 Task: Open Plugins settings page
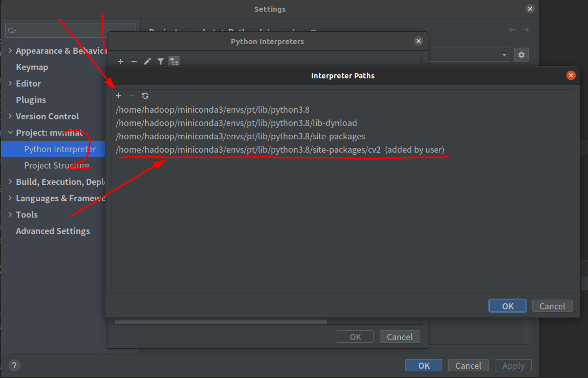coord(30,100)
